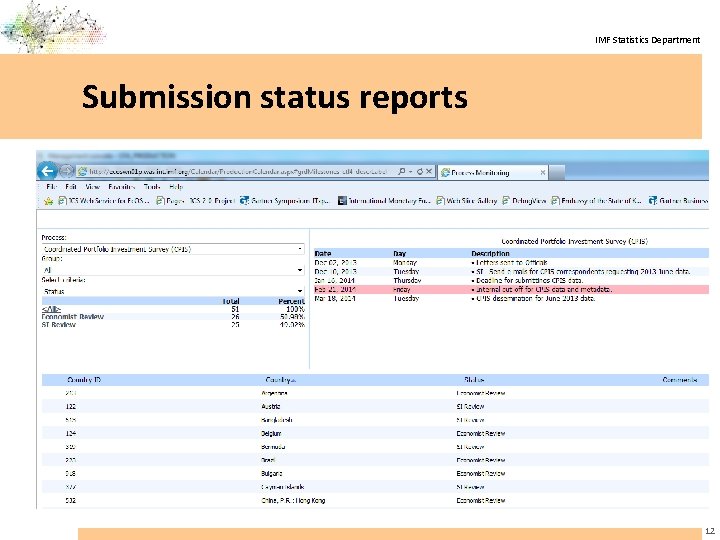Select the Belgium country row
Screen dimensions: 720x540
[375, 433]
